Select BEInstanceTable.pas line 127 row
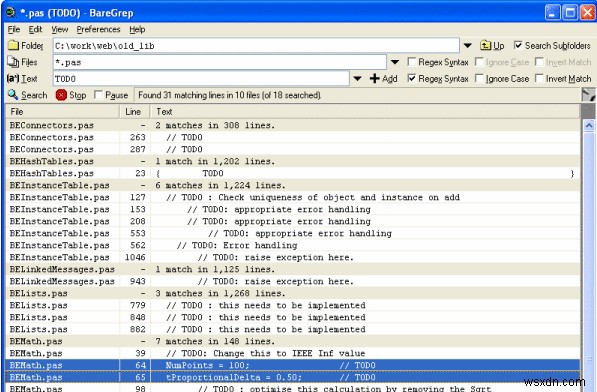This screenshot has width=597, height=392. 293,197
